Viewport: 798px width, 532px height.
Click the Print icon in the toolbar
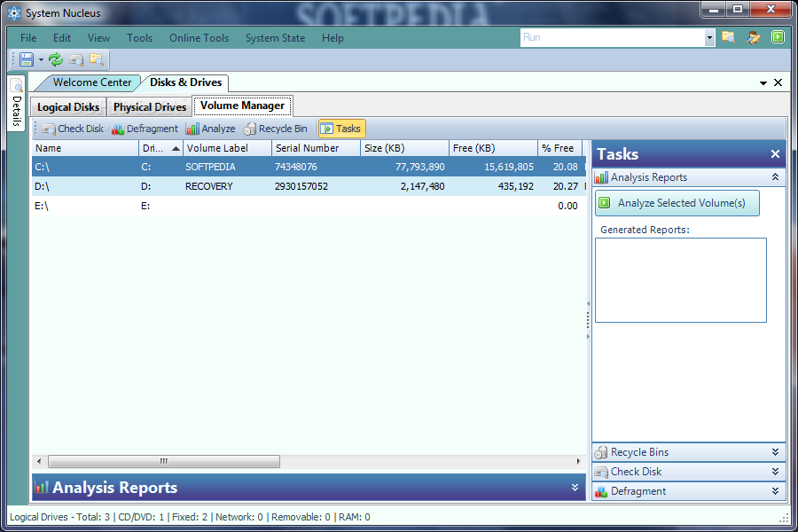click(x=76, y=59)
